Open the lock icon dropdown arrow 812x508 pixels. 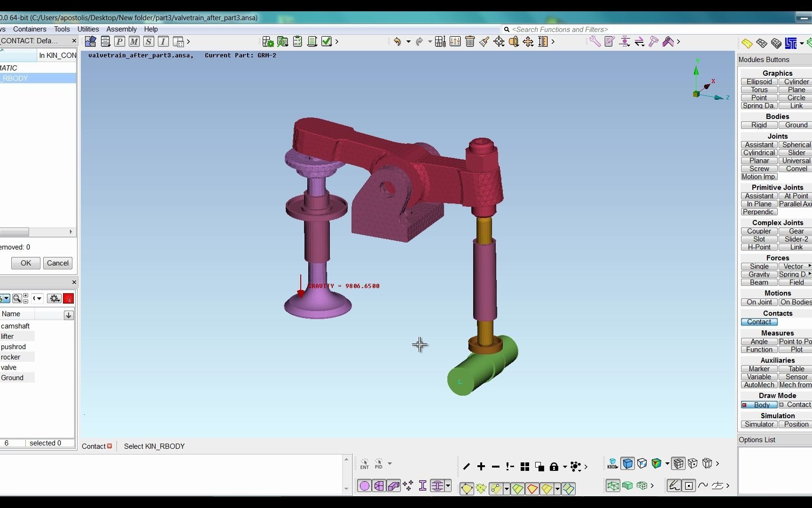(x=565, y=467)
